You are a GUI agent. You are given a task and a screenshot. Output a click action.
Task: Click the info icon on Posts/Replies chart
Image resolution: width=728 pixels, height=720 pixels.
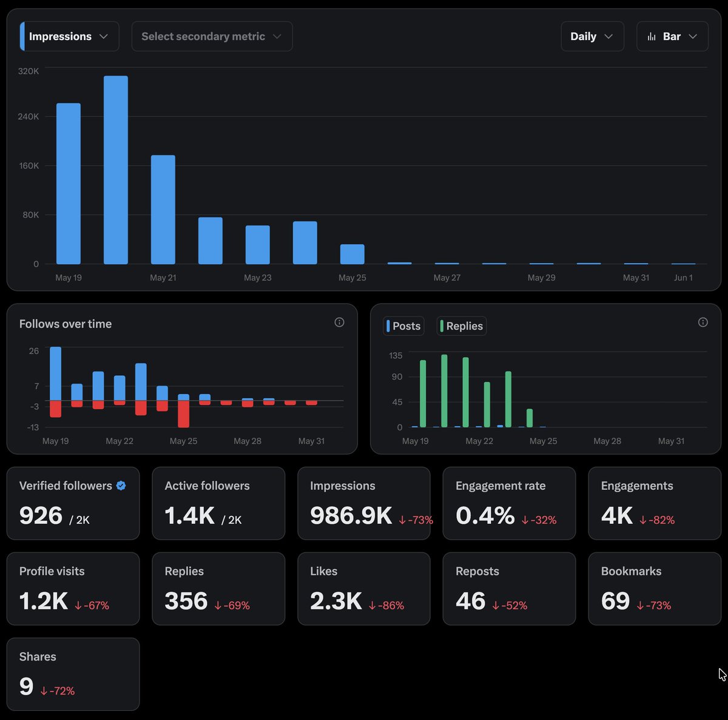point(703,322)
